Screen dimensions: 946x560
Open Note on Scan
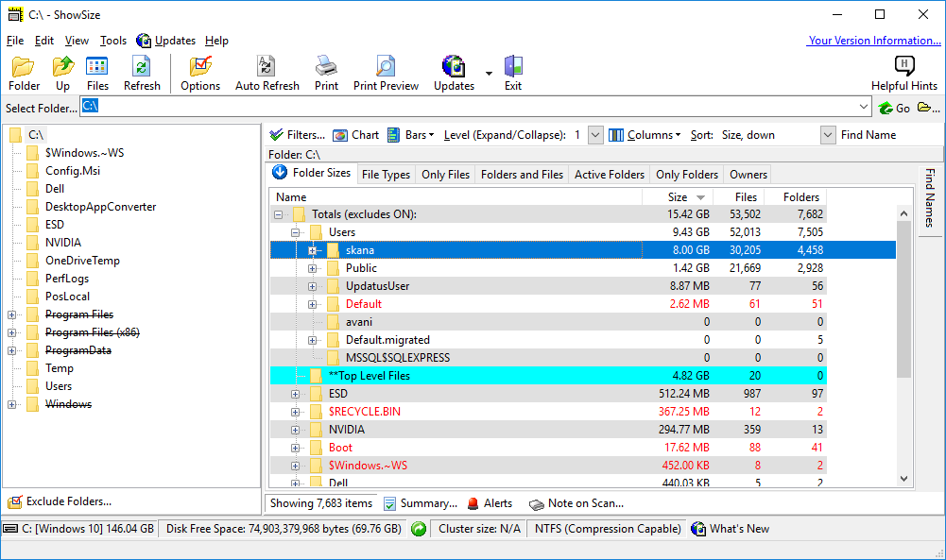[576, 503]
